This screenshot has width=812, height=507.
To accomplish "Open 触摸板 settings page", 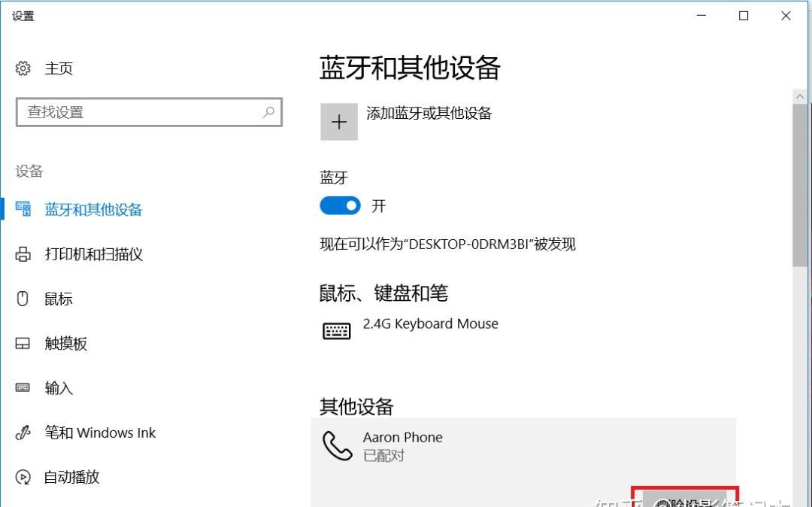I will [65, 343].
